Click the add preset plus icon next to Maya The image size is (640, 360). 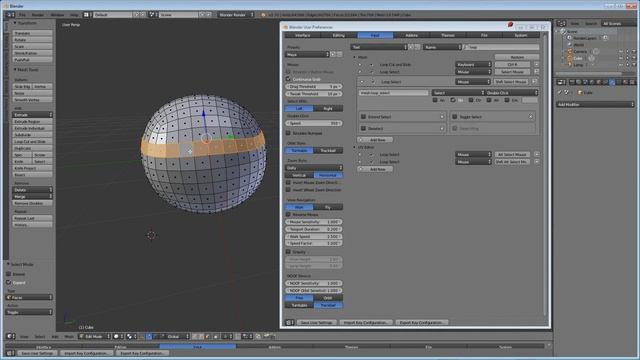click(x=333, y=54)
